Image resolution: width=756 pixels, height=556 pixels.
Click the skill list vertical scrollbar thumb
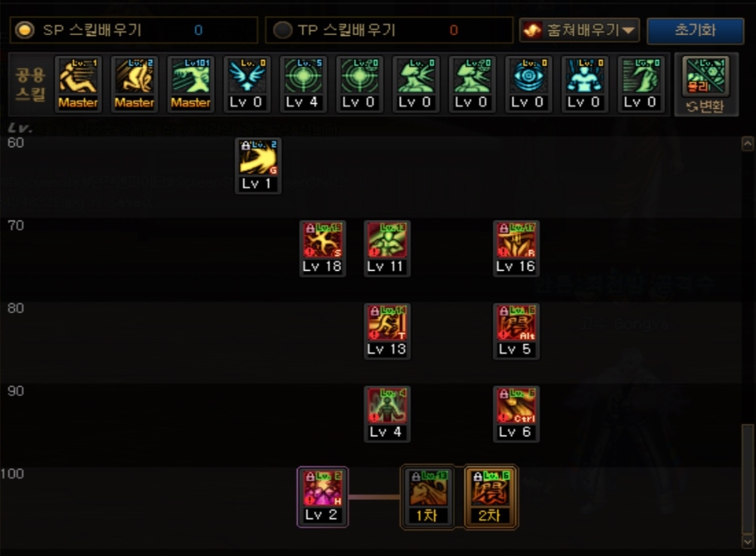click(747, 479)
